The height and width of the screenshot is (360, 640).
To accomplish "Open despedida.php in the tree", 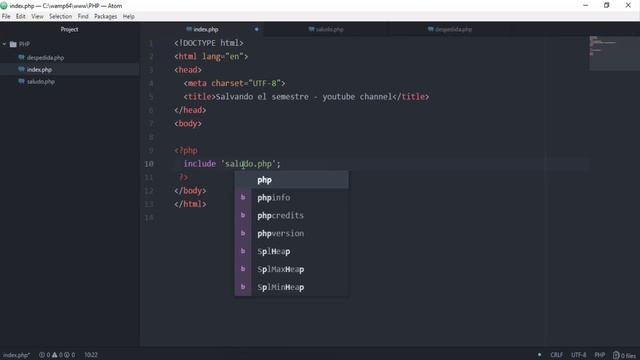I will click(x=45, y=58).
